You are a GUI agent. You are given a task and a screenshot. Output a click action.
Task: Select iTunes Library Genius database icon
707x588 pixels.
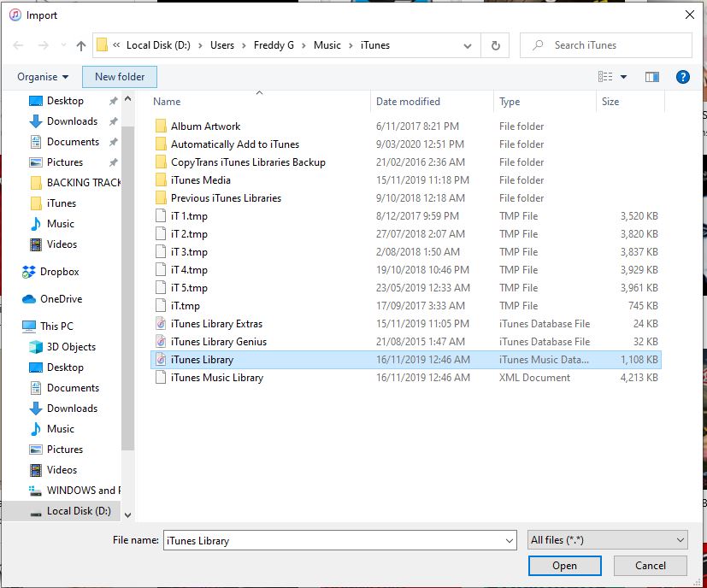161,342
